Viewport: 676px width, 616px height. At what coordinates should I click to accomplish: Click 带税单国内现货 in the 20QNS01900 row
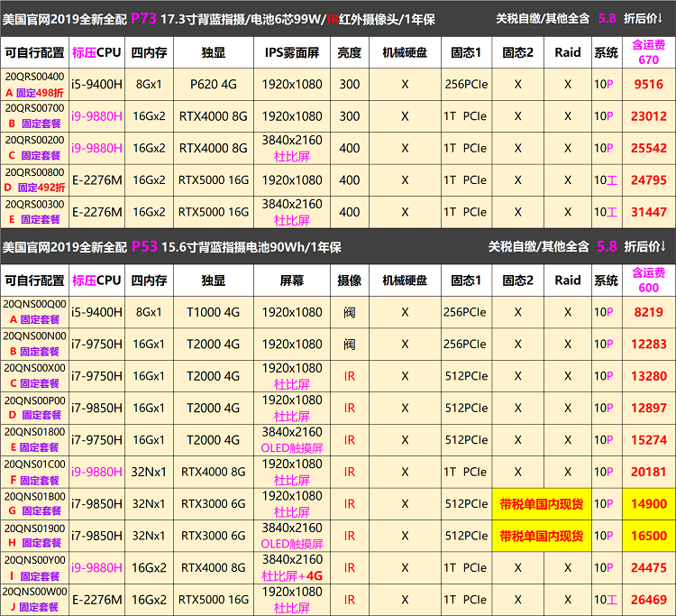click(x=541, y=536)
